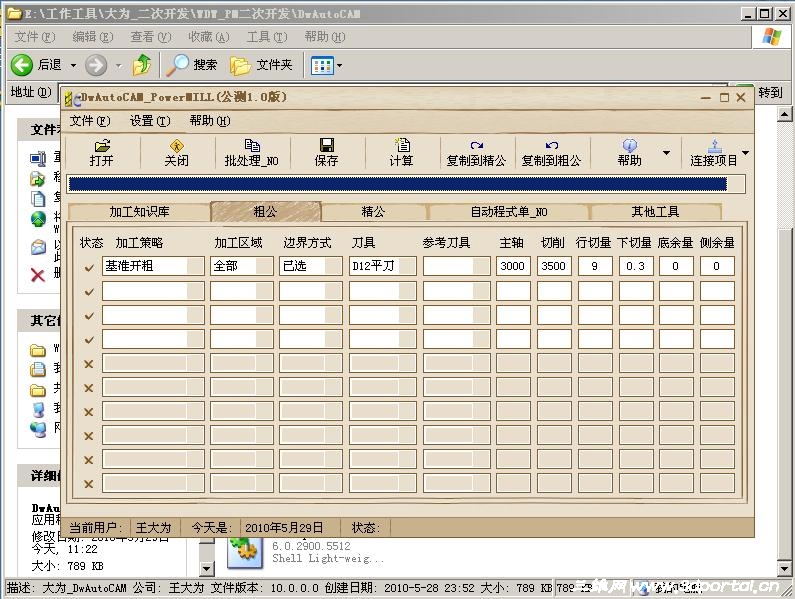Enable the sixth row's X status mark
This screenshot has height=599, width=795.
89,387
